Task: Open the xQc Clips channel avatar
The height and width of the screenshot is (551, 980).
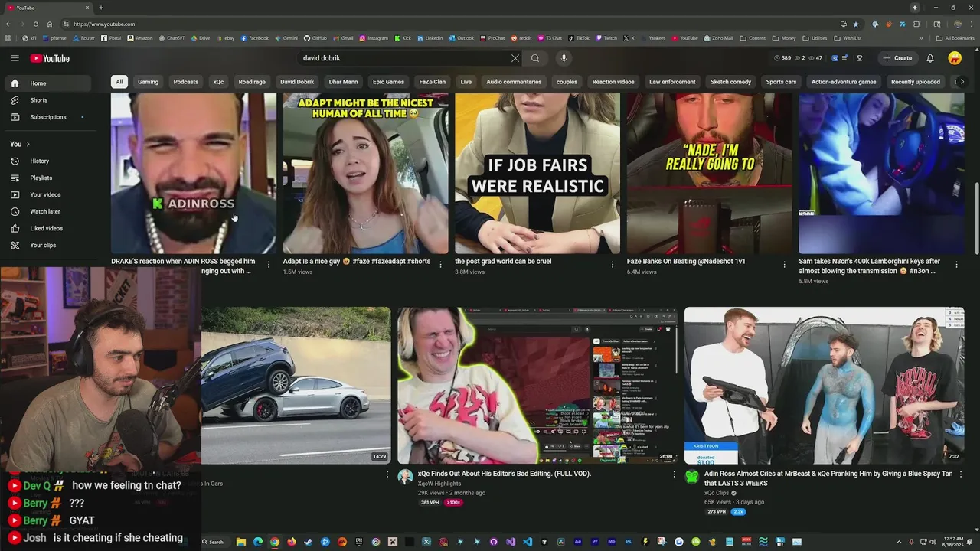Action: [692, 478]
